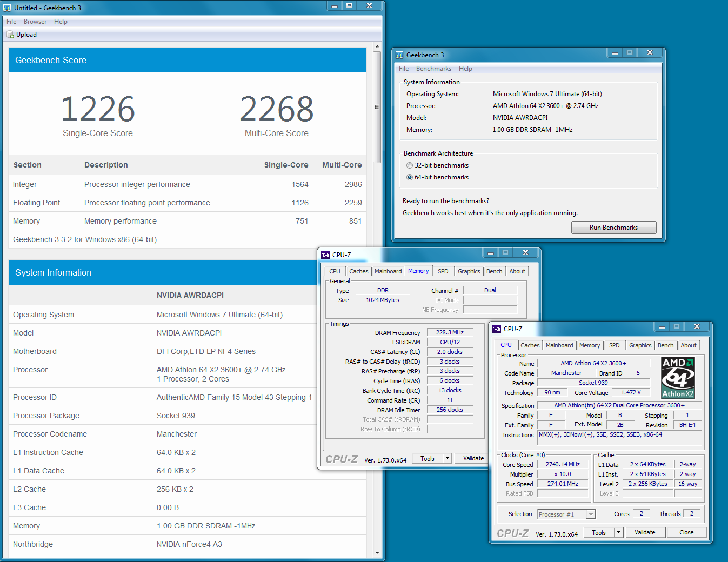Click 'Geekbench 3.3.2 for Windows x86 (64-bit)' text
The width and height of the screenshot is (728, 562).
coord(85,239)
